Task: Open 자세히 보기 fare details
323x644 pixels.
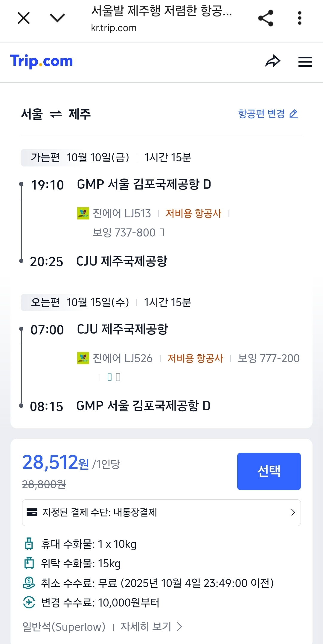Action: [151, 627]
